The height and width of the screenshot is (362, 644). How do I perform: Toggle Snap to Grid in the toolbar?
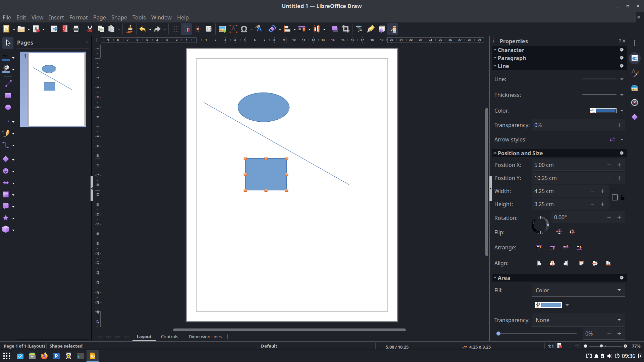pyautogui.click(x=187, y=29)
